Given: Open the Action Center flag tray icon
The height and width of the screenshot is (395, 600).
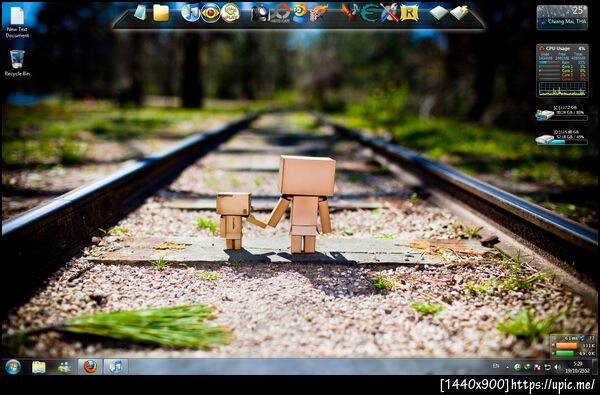Looking at the screenshot, I should [x=537, y=367].
